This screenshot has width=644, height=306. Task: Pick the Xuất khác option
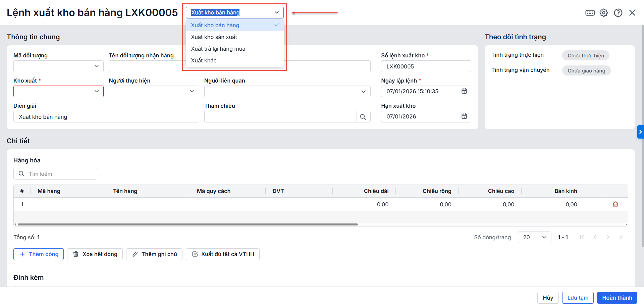[x=204, y=60]
